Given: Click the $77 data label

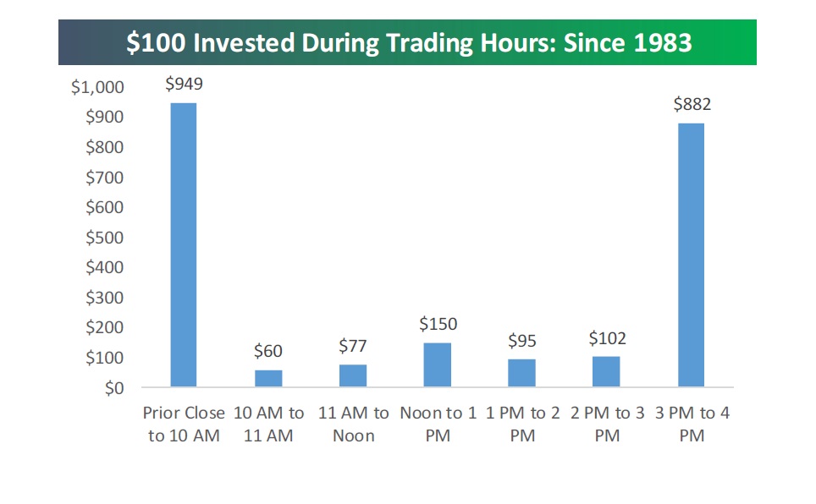Looking at the screenshot, I should 353,346.
